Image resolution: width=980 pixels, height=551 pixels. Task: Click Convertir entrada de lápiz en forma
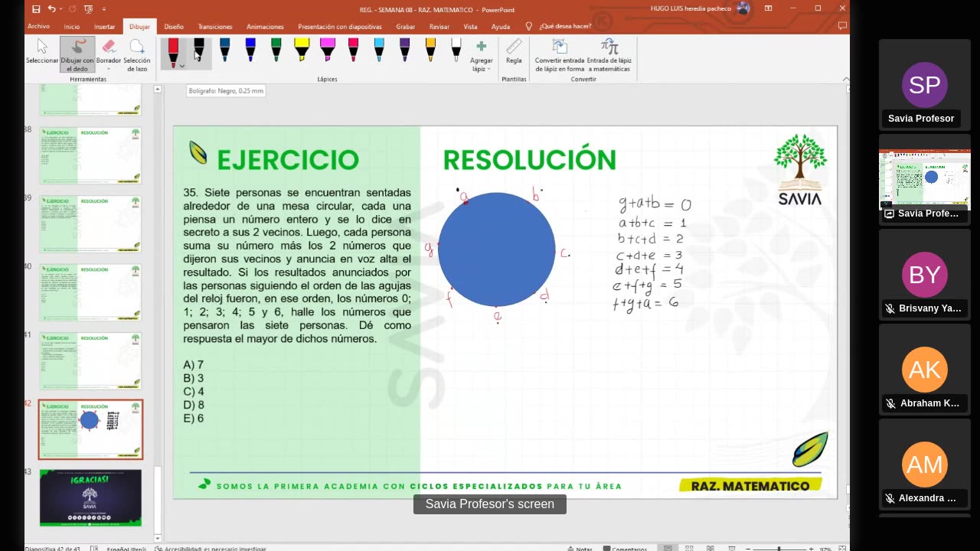[x=559, y=55]
